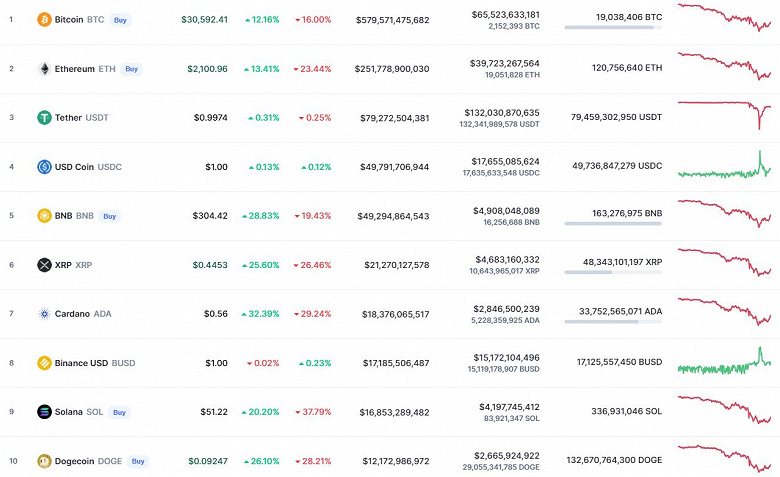The width and height of the screenshot is (780, 477).
Task: Click the blue USD Coin logo
Action: 44,167
